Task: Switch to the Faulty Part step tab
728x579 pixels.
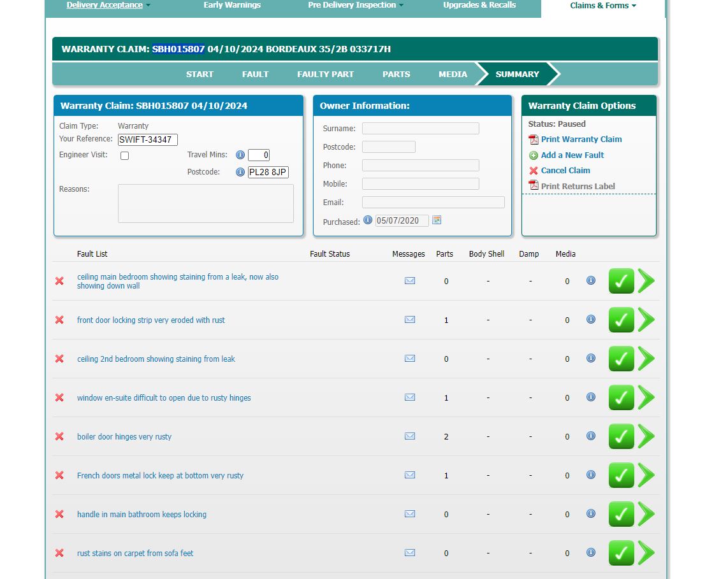Action: click(x=325, y=74)
